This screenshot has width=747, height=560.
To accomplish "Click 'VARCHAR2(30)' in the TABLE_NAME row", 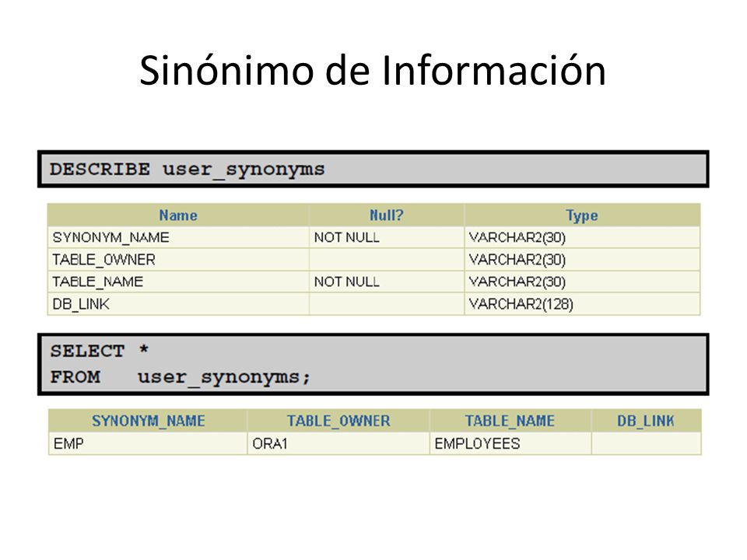I will 517,282.
